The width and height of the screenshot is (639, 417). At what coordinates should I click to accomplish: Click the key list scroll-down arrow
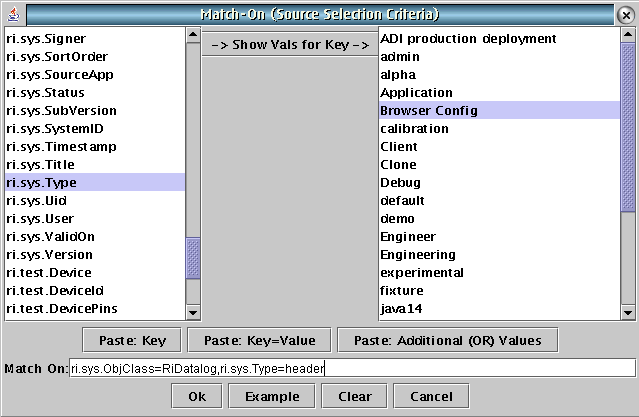(x=193, y=313)
